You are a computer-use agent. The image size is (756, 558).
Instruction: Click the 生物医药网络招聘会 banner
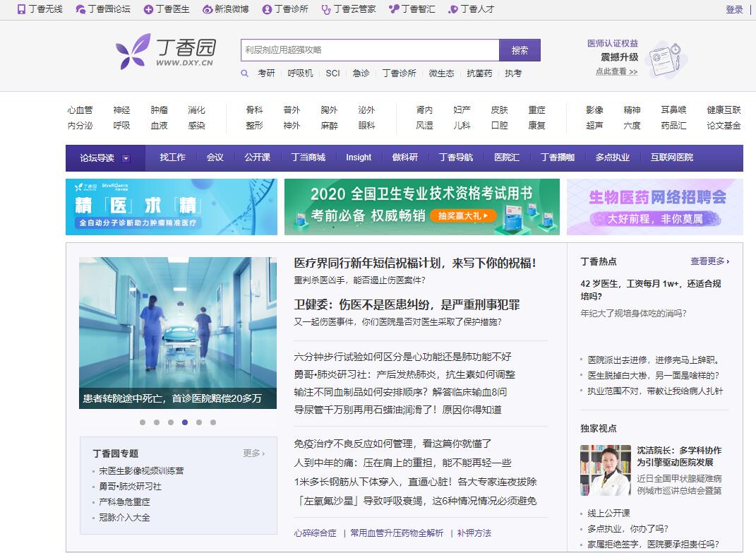click(655, 207)
